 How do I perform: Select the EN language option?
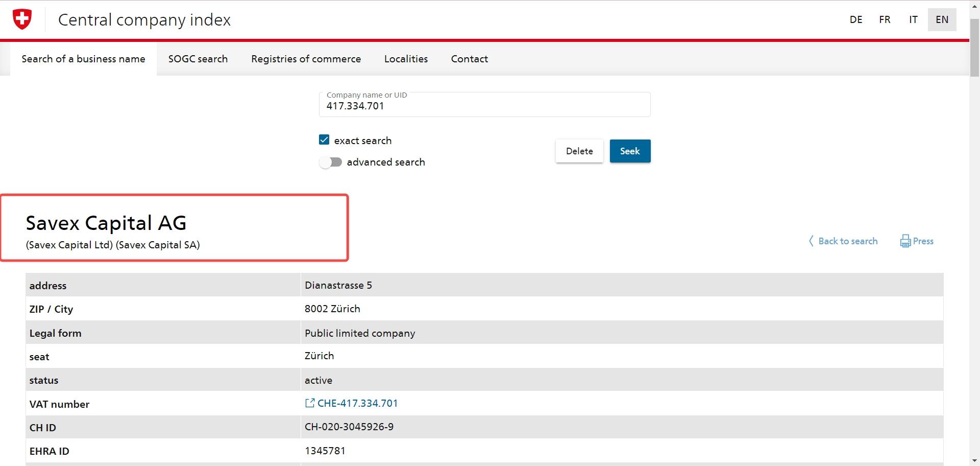click(x=942, y=19)
